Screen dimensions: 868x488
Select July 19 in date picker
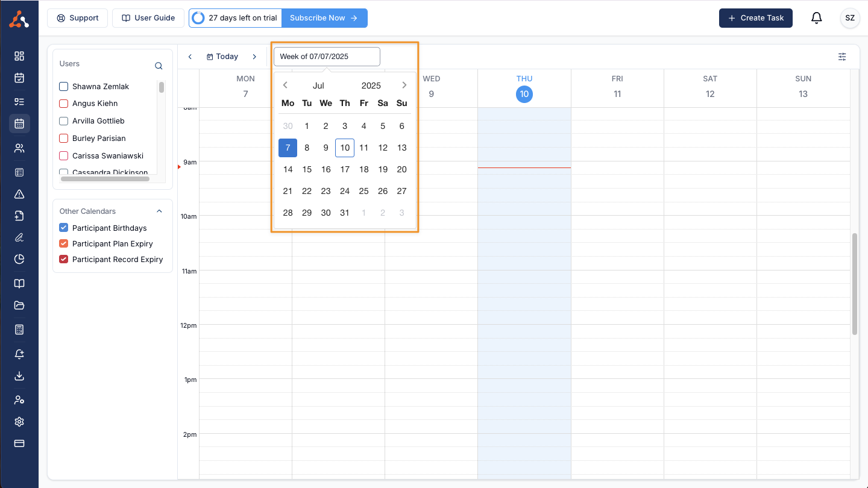[x=383, y=169]
